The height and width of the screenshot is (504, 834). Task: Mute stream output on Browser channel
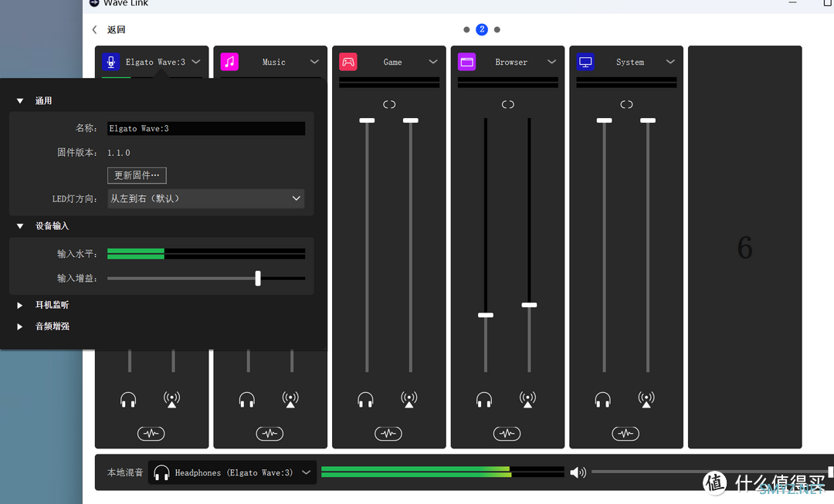tap(527, 400)
